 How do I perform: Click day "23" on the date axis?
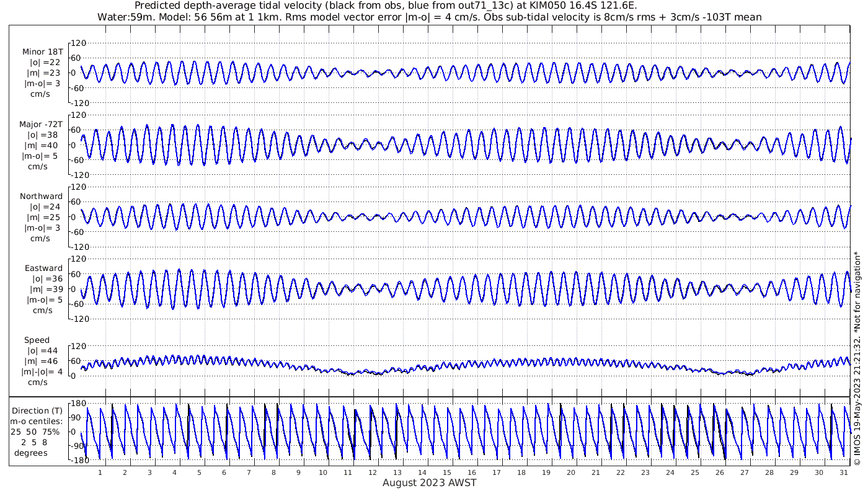tap(645, 472)
